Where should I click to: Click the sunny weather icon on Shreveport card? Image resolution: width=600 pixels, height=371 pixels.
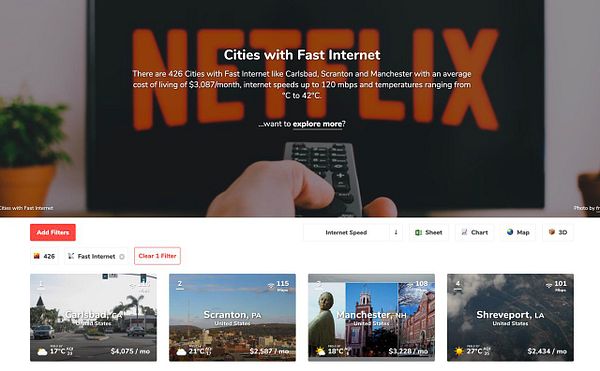pos(458,351)
